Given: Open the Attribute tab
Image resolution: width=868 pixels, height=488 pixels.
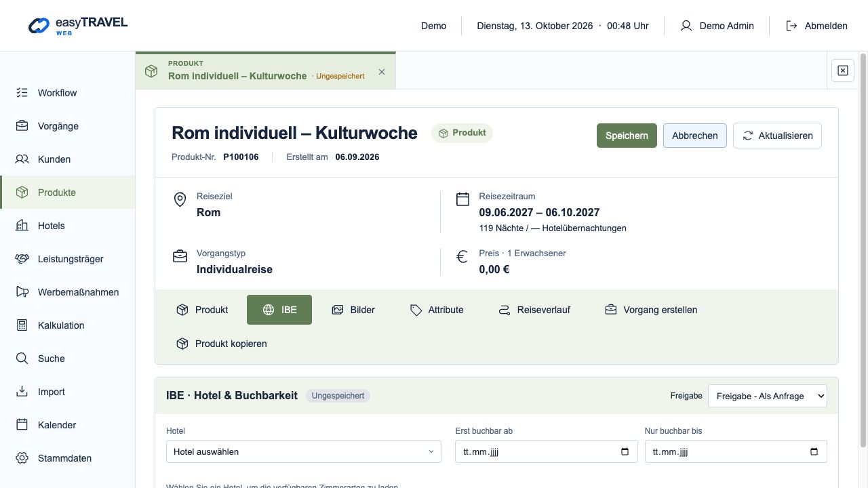Looking at the screenshot, I should [x=437, y=310].
